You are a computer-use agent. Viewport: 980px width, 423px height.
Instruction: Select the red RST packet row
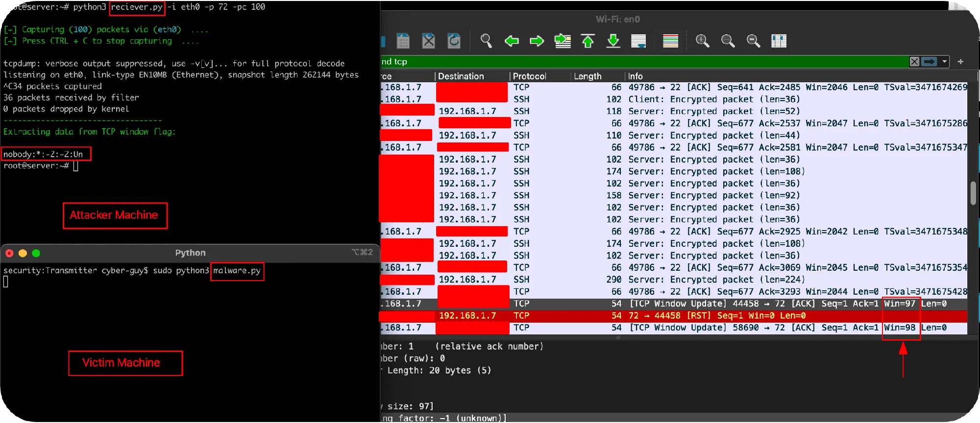pos(674,316)
